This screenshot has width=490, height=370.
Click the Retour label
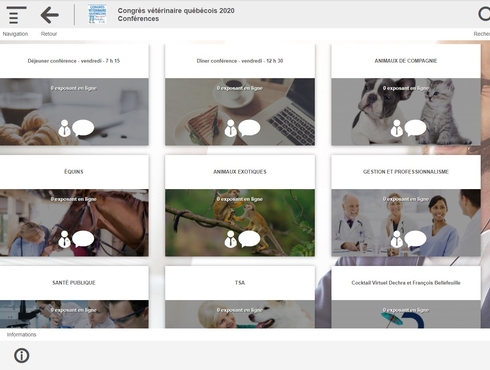(49, 34)
